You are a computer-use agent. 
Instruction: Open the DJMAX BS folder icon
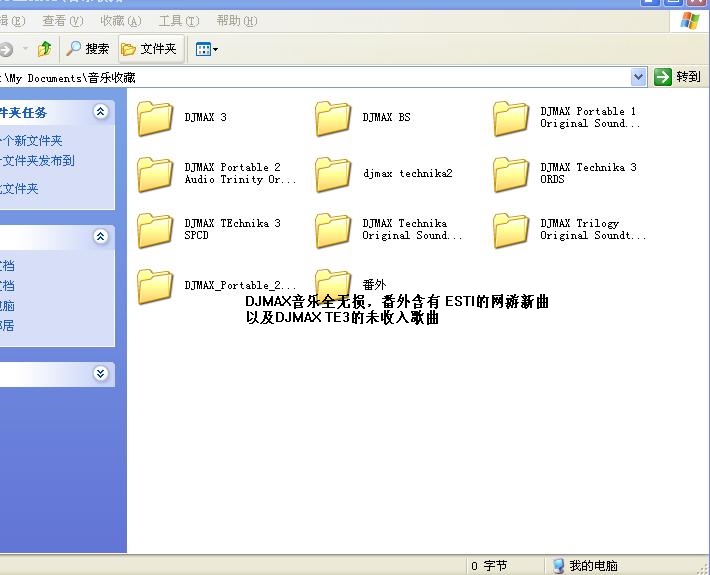[333, 119]
